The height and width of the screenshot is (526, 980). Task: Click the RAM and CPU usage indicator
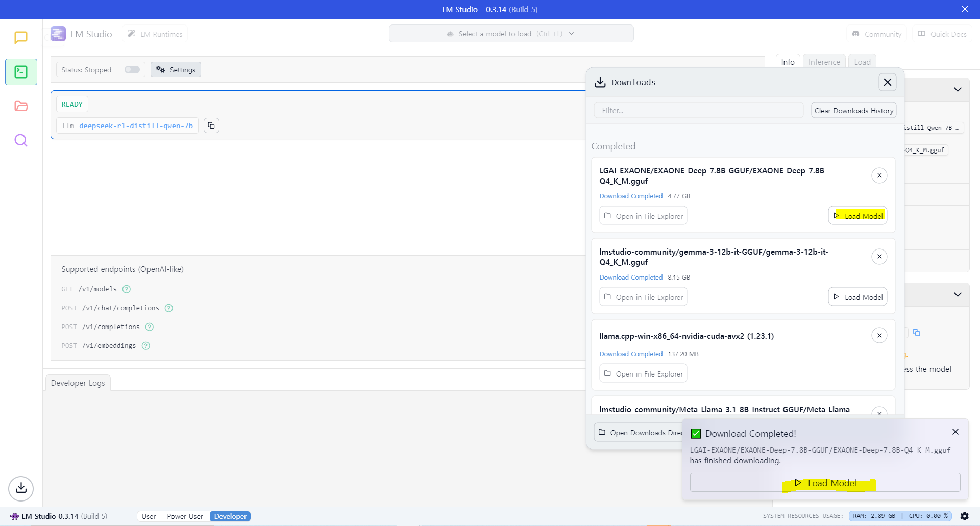point(901,516)
